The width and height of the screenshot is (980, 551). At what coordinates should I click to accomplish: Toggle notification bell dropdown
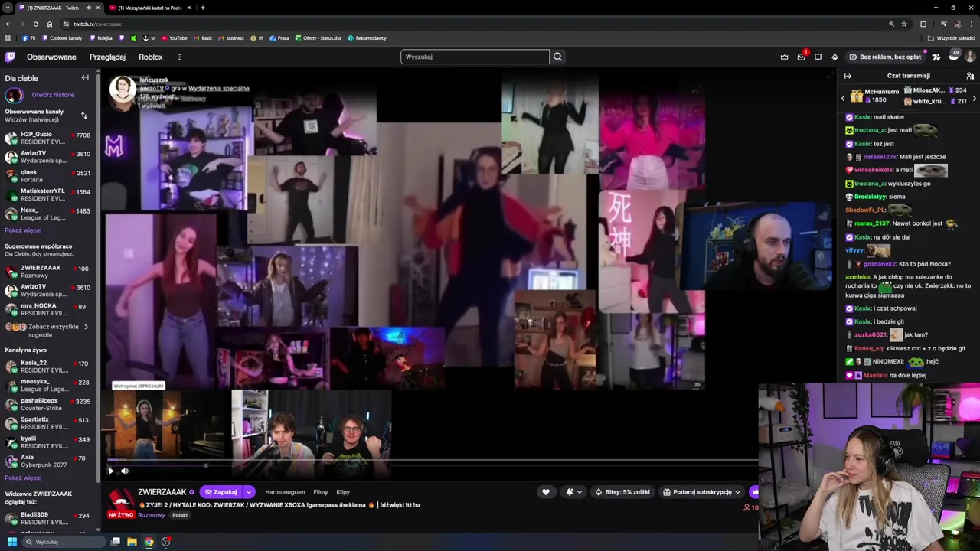pyautogui.click(x=573, y=492)
